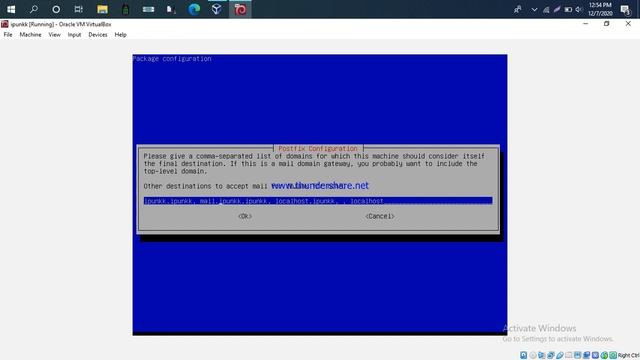This screenshot has height=360, width=640.
Task: Switch to VirtualBox Manager taskbar icon
Action: 217,9
